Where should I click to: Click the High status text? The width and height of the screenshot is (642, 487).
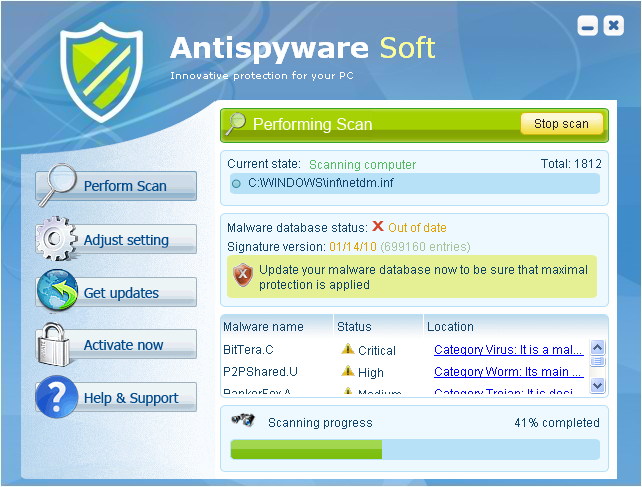371,373
